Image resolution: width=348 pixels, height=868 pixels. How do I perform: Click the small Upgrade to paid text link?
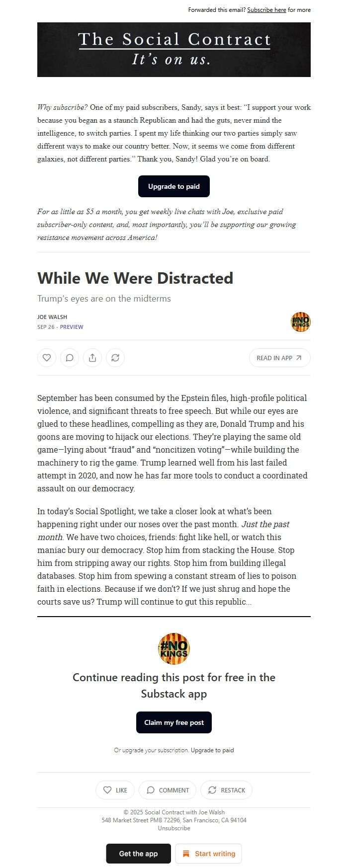(x=212, y=750)
